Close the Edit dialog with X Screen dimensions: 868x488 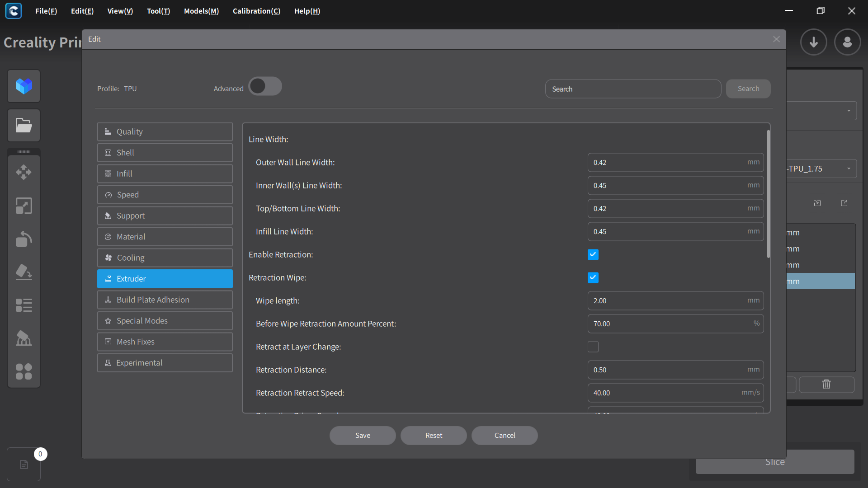pyautogui.click(x=777, y=39)
